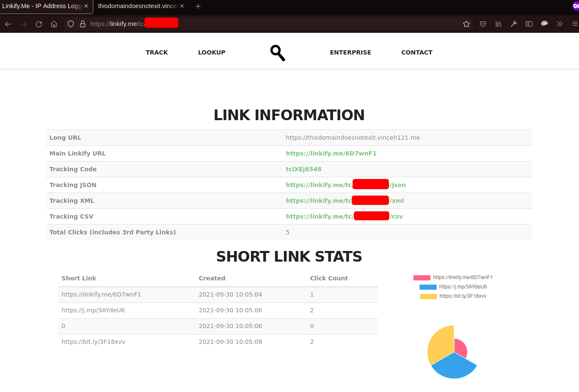Viewport: 579px width, 392px height.
Task: Go to the ENTERPRISE page
Action: point(350,52)
